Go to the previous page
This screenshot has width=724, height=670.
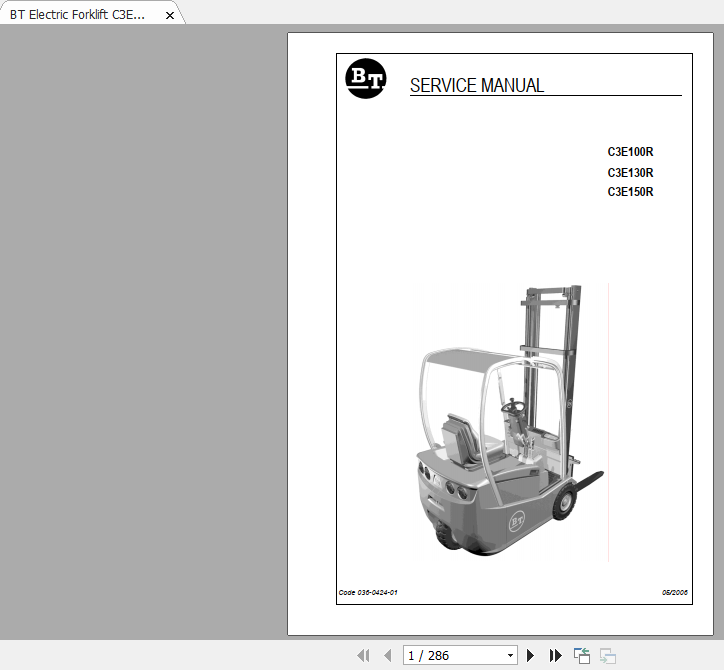pyautogui.click(x=388, y=655)
